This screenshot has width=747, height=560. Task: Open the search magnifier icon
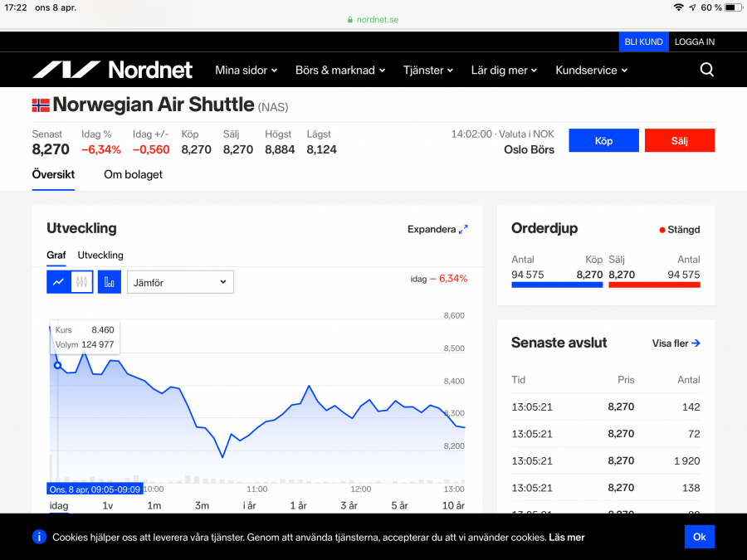[x=706, y=70]
